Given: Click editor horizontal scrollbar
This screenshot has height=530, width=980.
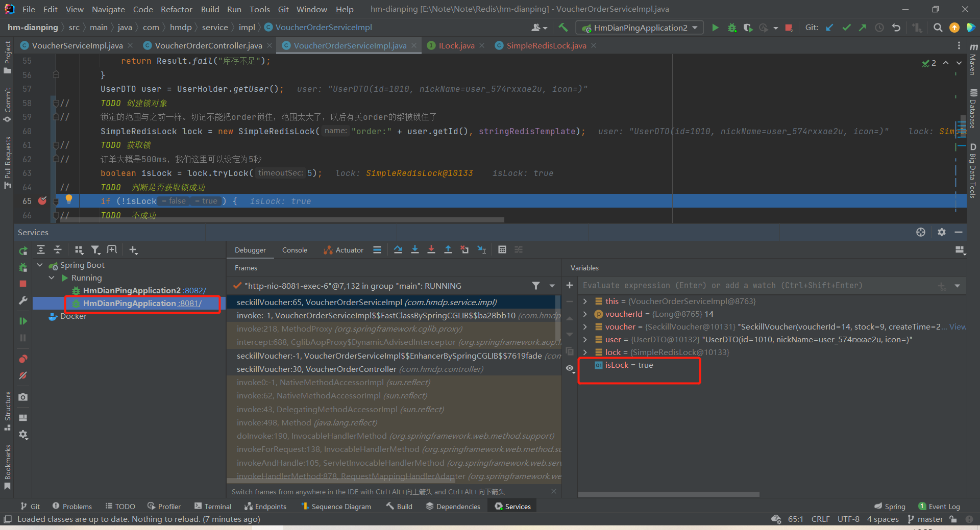Looking at the screenshot, I should [x=282, y=220].
